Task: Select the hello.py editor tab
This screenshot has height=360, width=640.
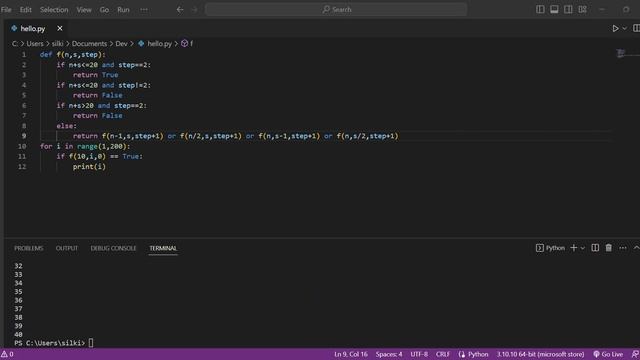Action: pyautogui.click(x=33, y=29)
